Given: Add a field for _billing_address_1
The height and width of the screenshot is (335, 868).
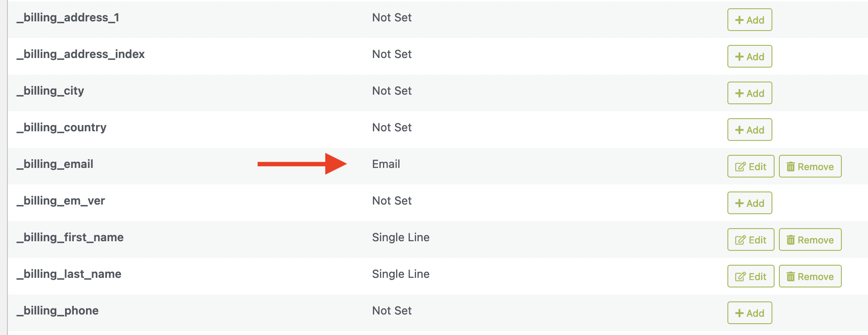Looking at the screenshot, I should pos(750,20).
